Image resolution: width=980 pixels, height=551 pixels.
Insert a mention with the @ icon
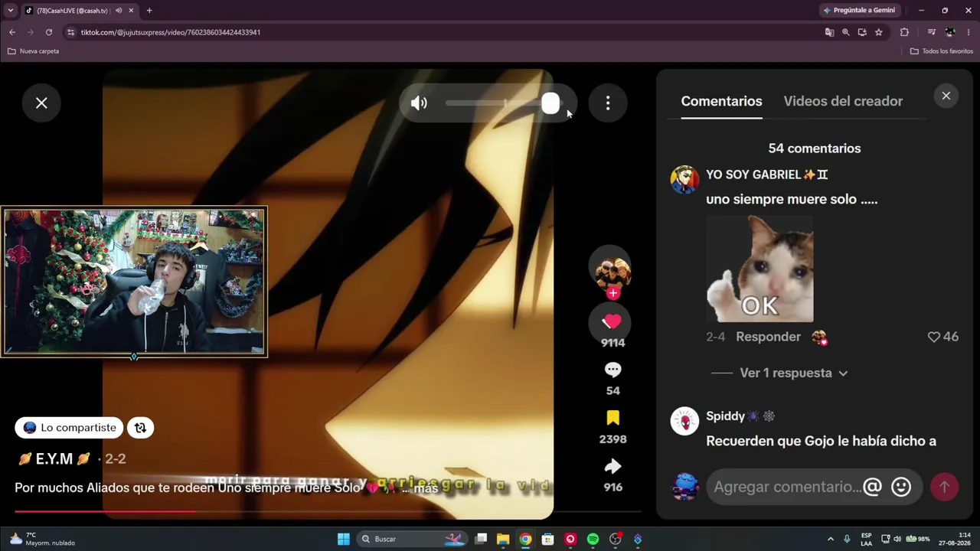(x=872, y=487)
